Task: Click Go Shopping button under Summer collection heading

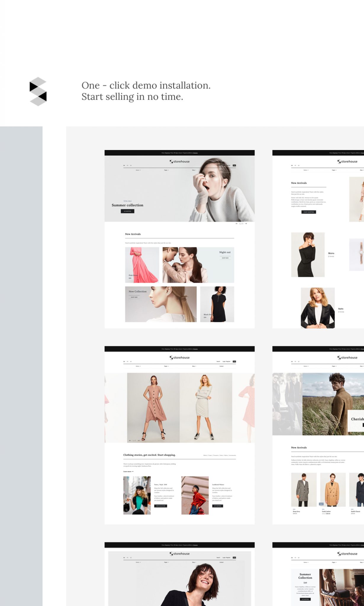Action: (128, 211)
